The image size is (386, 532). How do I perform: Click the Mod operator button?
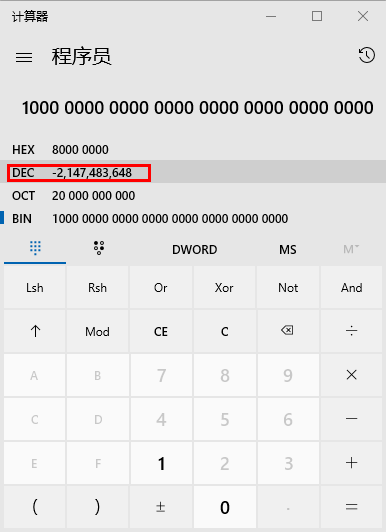click(x=98, y=331)
